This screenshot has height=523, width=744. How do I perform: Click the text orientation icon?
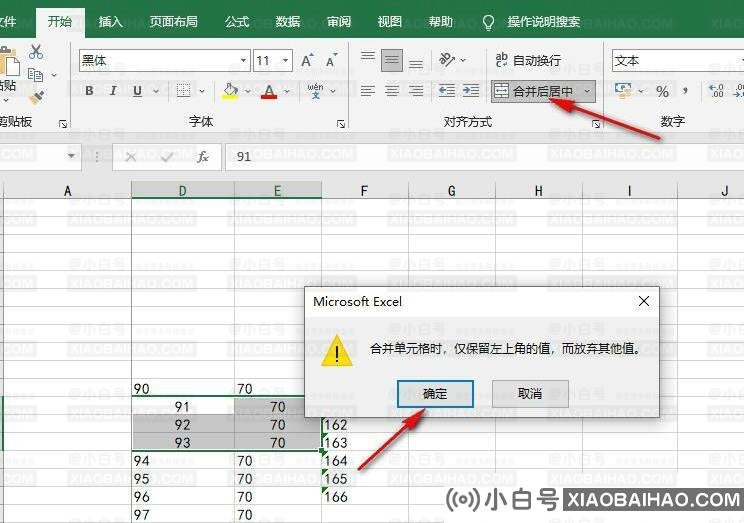click(x=446, y=59)
